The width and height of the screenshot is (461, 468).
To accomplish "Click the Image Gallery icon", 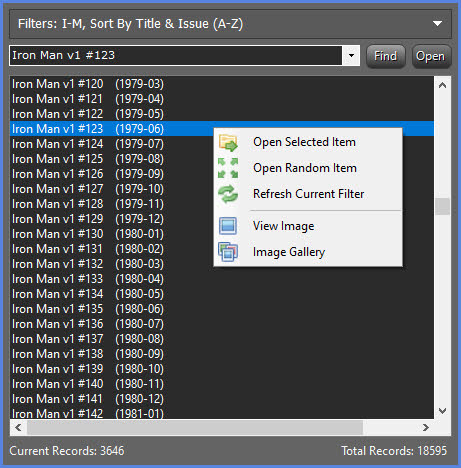I will point(228,252).
